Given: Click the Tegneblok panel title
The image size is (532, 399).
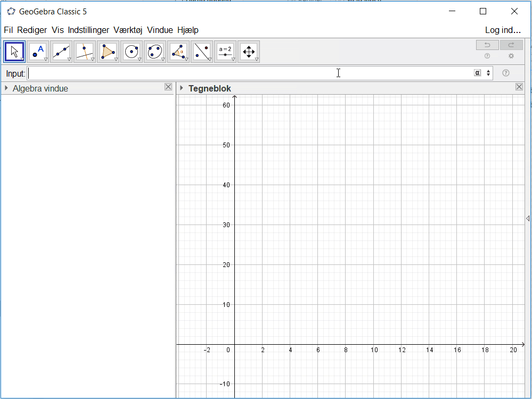Looking at the screenshot, I should (210, 88).
